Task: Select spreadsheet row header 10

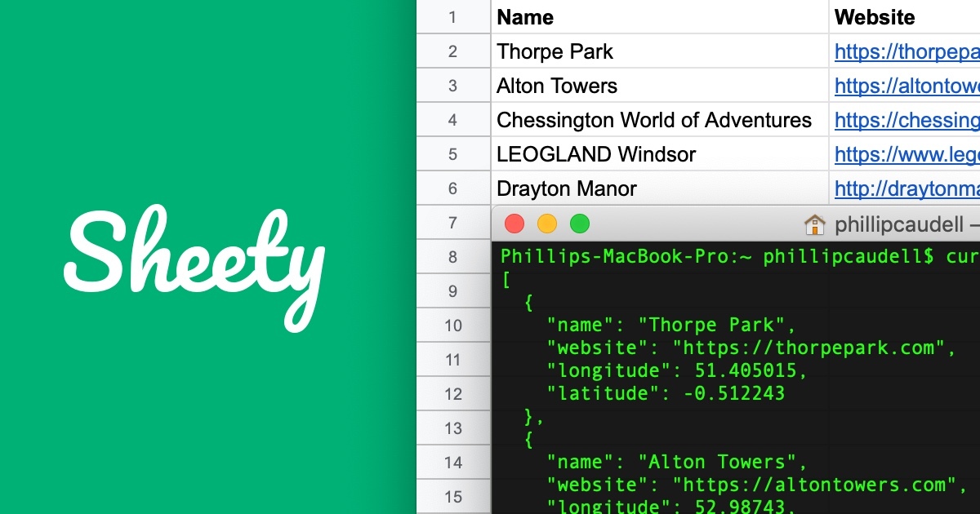Action: coord(453,326)
